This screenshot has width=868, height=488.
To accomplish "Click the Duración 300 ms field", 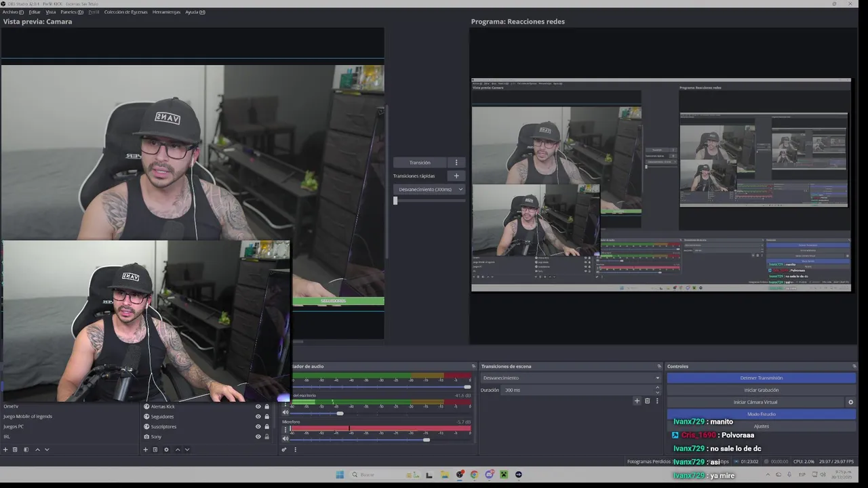I will pos(577,390).
